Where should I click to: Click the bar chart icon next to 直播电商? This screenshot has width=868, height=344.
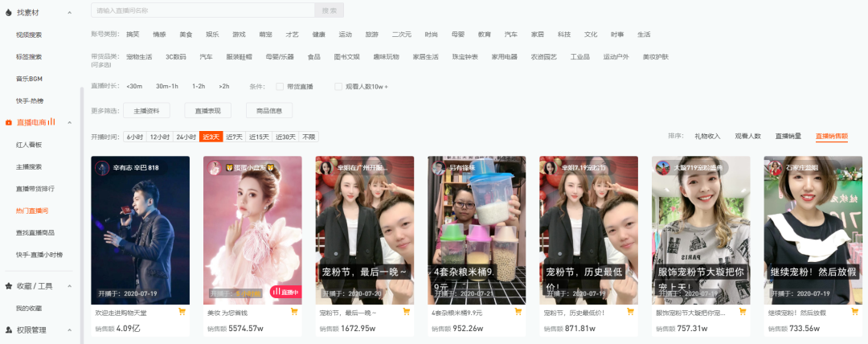click(51, 121)
